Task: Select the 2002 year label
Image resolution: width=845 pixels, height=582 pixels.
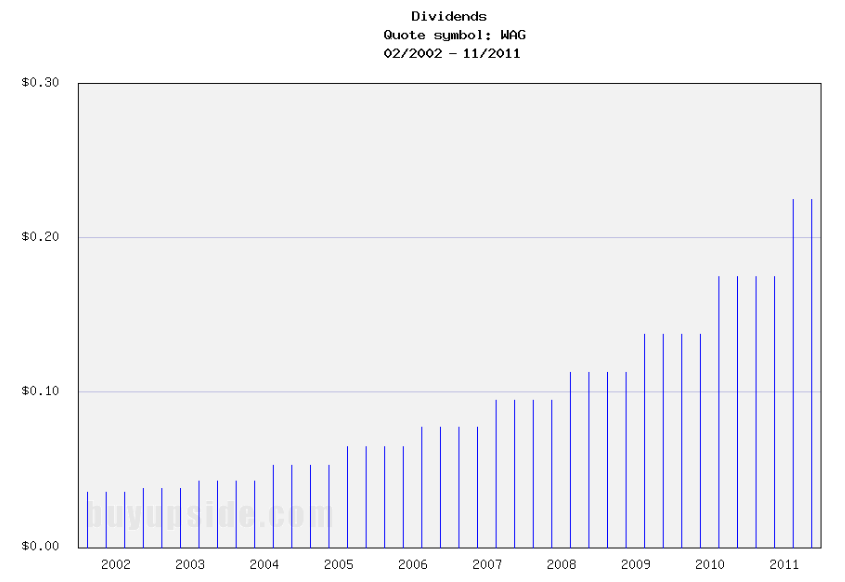Action: [115, 564]
